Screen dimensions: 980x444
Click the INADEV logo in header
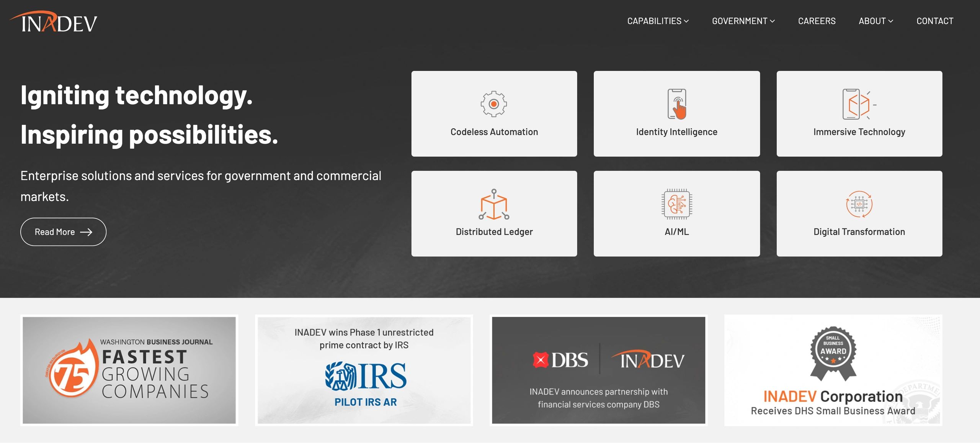click(x=54, y=22)
